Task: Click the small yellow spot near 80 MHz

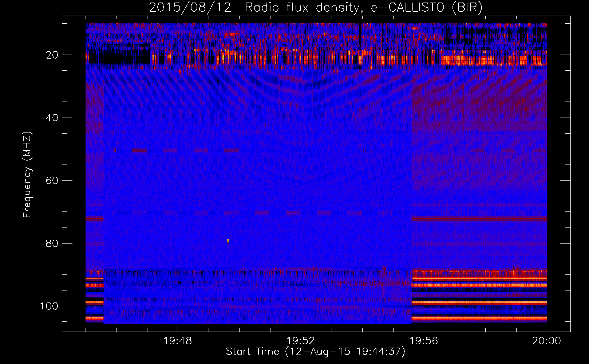Action: coord(228,240)
